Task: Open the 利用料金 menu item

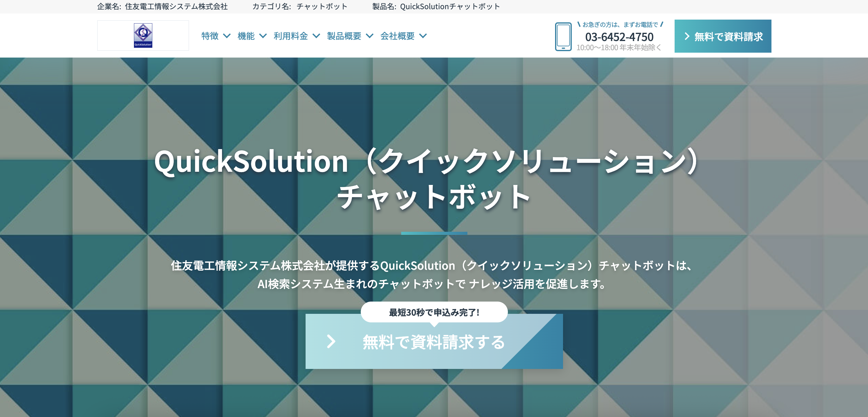Action: point(291,36)
